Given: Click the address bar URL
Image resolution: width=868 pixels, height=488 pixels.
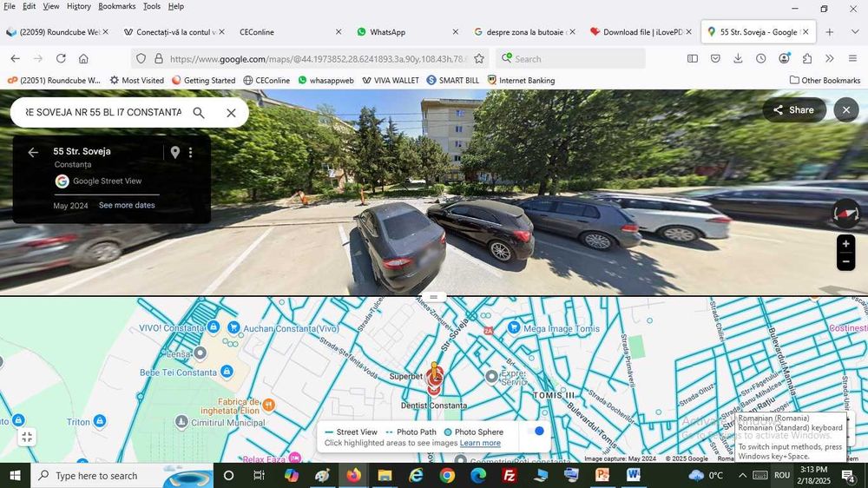Looking at the screenshot, I should pos(319,59).
